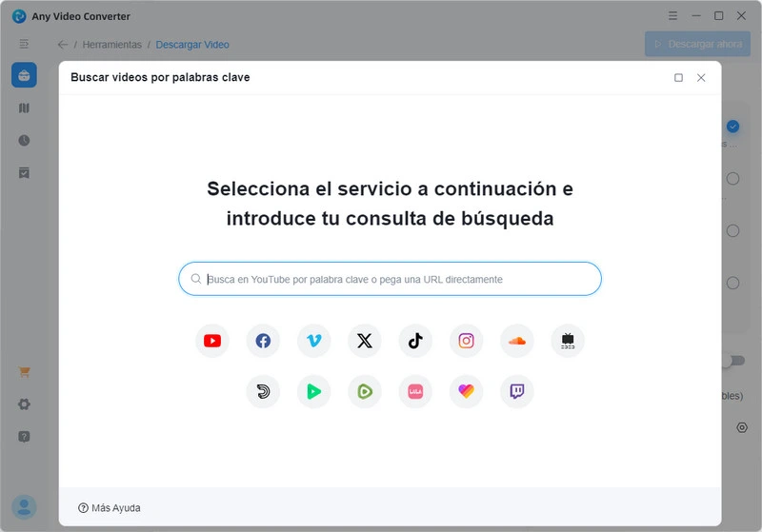762x532 pixels.
Task: Open the history clock icon in sidebar
Action: pyautogui.click(x=25, y=140)
